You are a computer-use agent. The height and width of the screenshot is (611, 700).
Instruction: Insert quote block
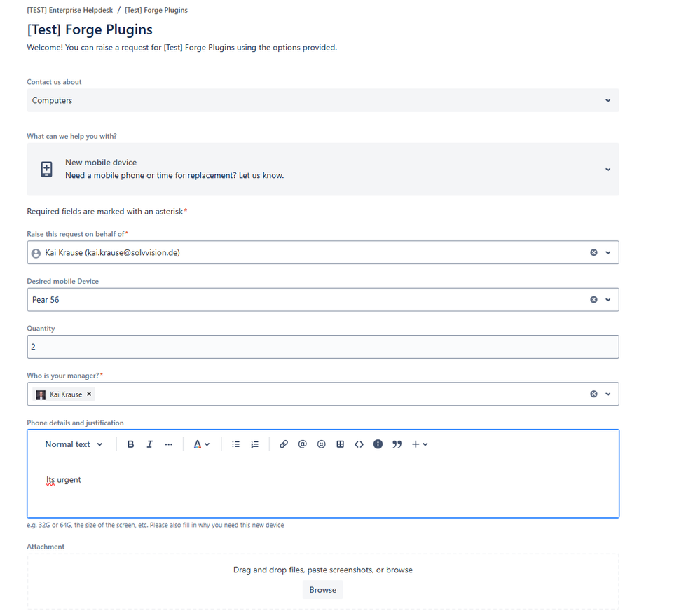coord(397,444)
